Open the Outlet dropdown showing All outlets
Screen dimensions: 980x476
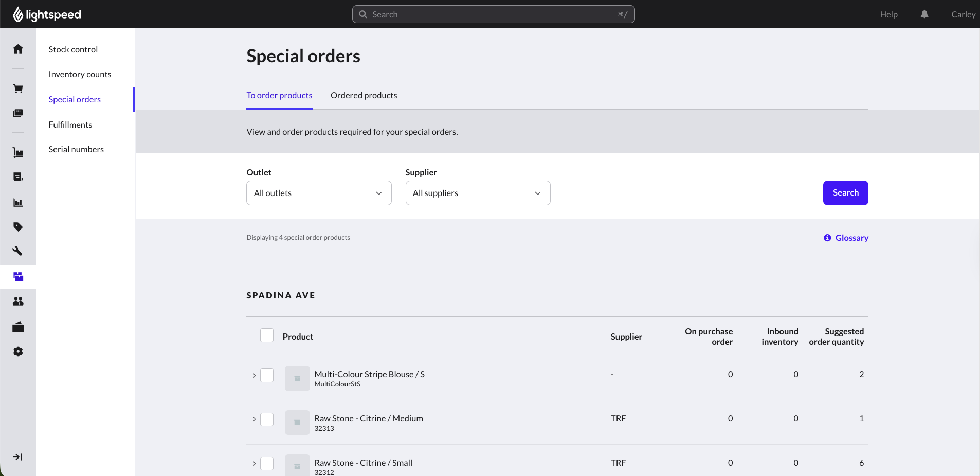[x=319, y=193]
